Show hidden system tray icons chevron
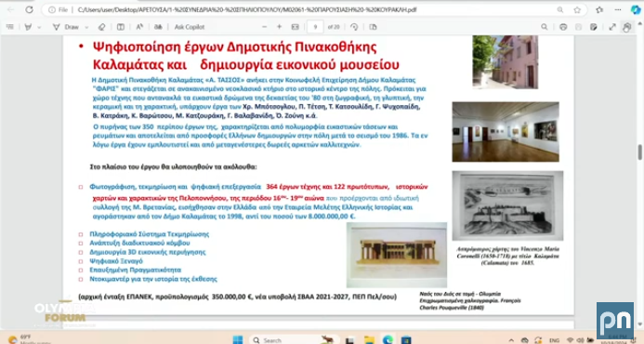This screenshot has height=344, width=644. pos(511,340)
